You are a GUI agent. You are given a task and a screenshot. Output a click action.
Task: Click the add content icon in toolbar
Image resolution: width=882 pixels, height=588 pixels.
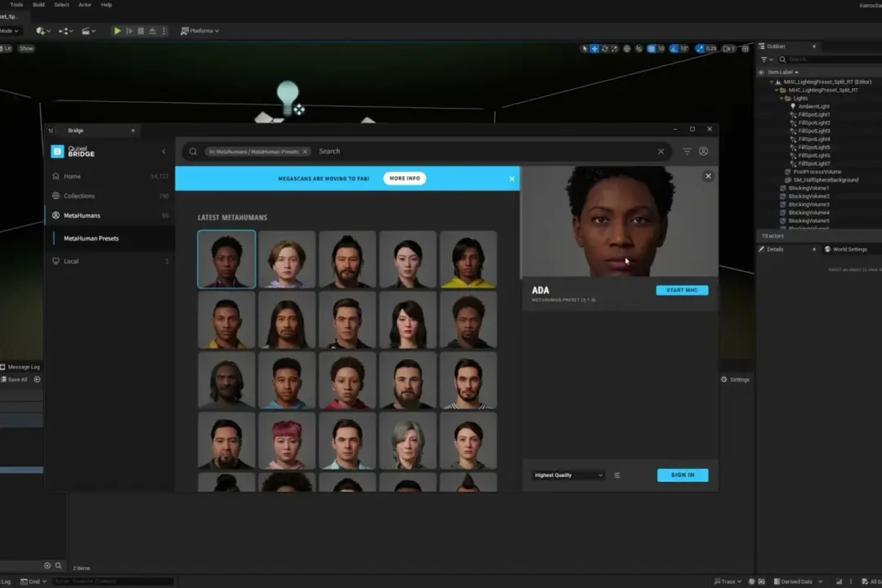tap(41, 31)
